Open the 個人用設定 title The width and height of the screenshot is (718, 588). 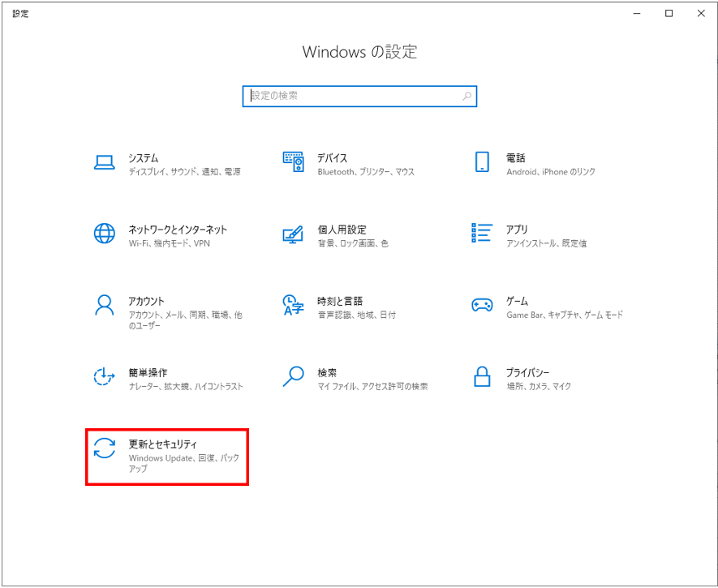(x=342, y=230)
